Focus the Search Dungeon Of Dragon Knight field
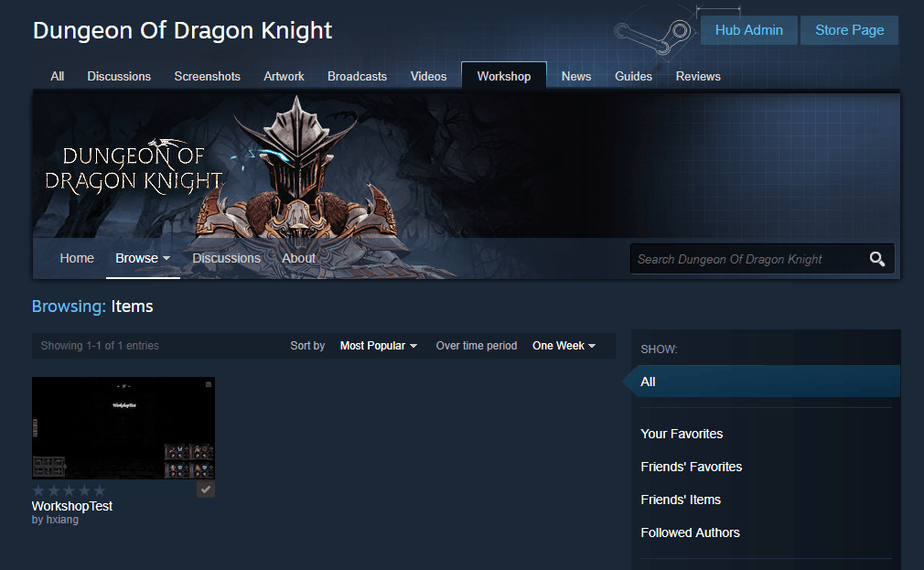 click(746, 260)
